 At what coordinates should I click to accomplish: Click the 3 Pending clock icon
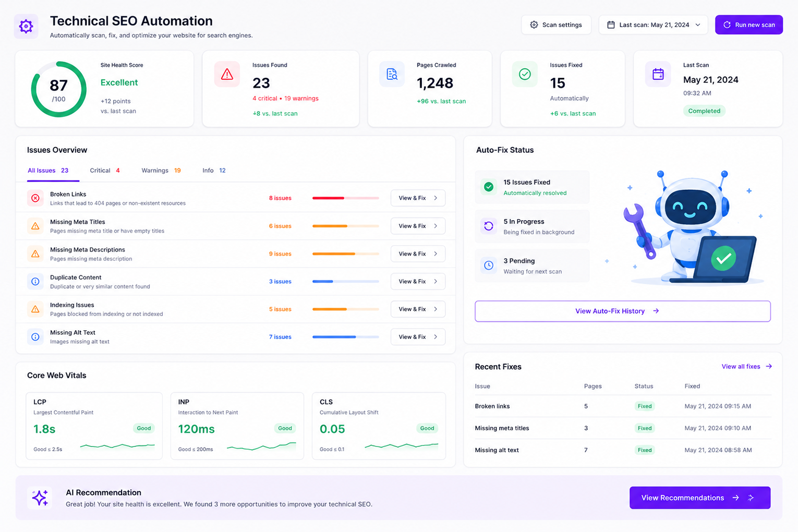pos(489,265)
